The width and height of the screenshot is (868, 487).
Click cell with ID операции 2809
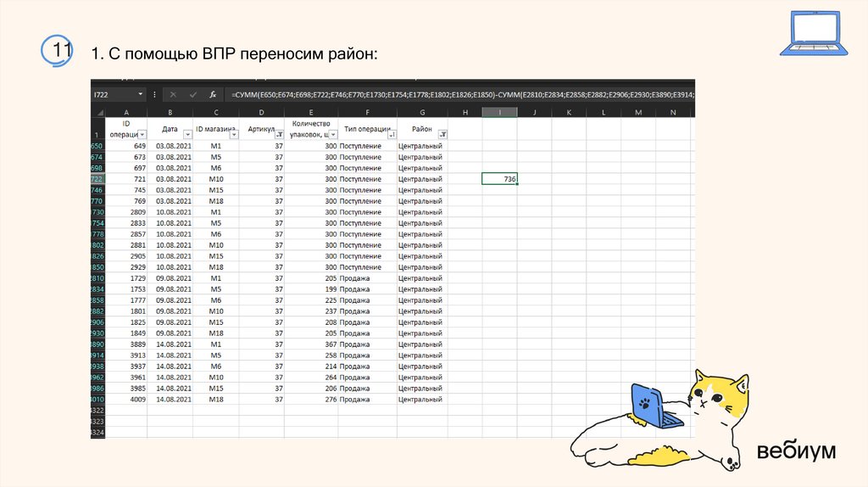pyautogui.click(x=126, y=212)
